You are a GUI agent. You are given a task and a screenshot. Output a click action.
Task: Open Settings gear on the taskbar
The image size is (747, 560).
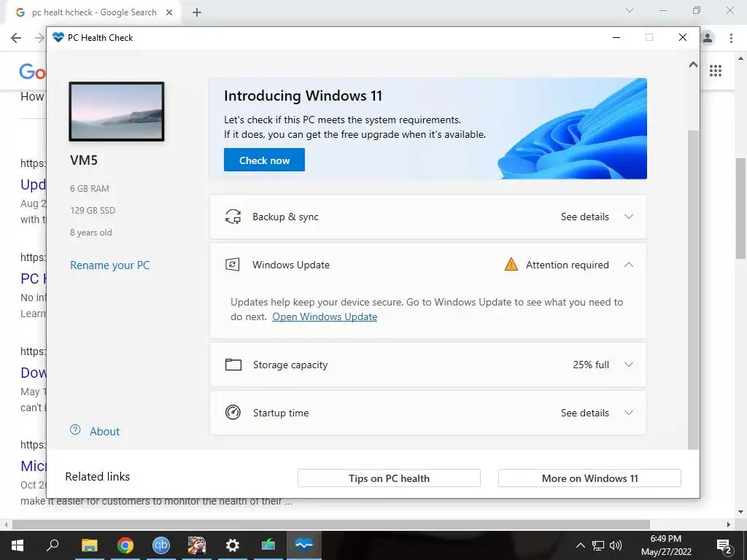233,545
